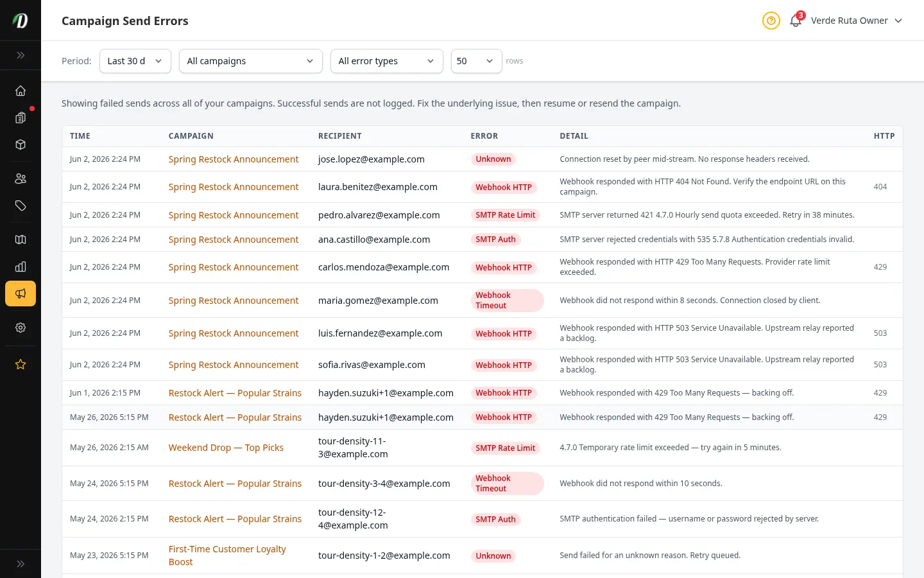Viewport: 924px width, 578px height.
Task: Open notifications bell with badge 3
Action: pos(796,20)
